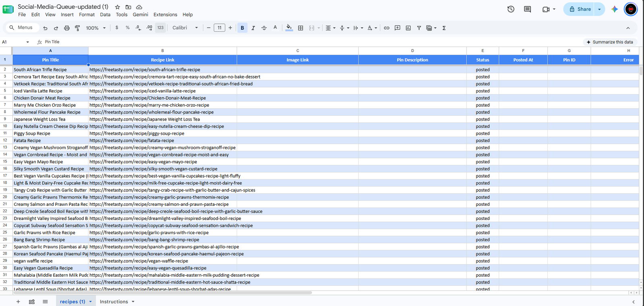This screenshot has width=644, height=306.
Task: Open the fill color picker
Action: [x=289, y=28]
